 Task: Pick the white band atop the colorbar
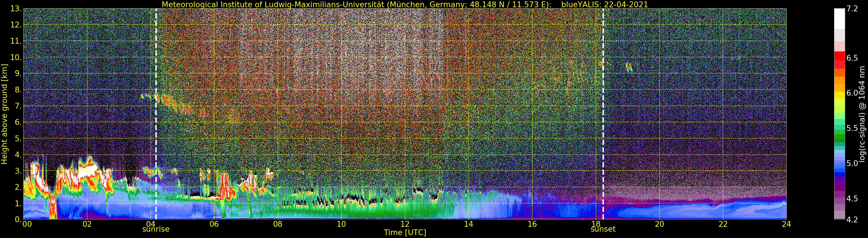click(839, 19)
